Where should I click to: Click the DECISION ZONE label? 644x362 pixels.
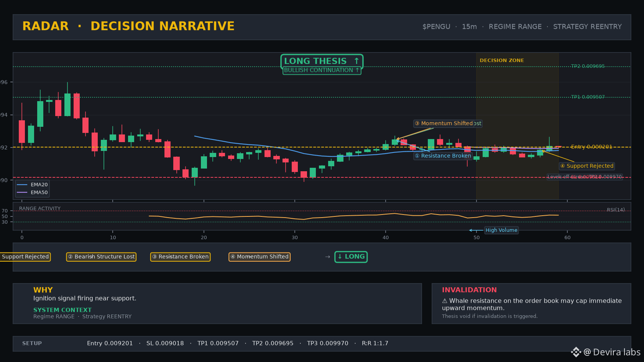(502, 61)
